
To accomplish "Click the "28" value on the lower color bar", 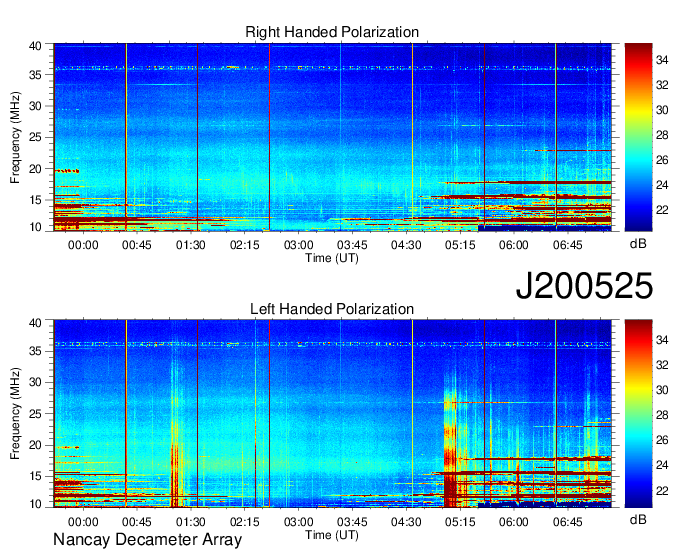I will (662, 415).
